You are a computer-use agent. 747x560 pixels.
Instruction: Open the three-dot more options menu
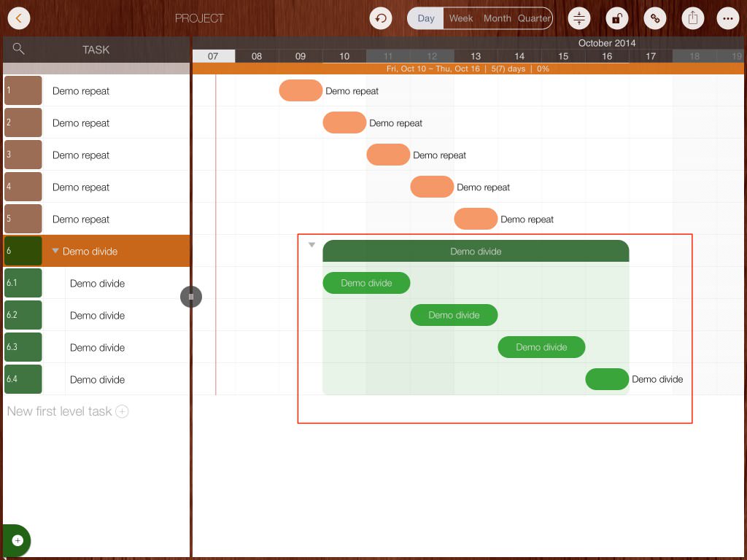[x=728, y=18]
